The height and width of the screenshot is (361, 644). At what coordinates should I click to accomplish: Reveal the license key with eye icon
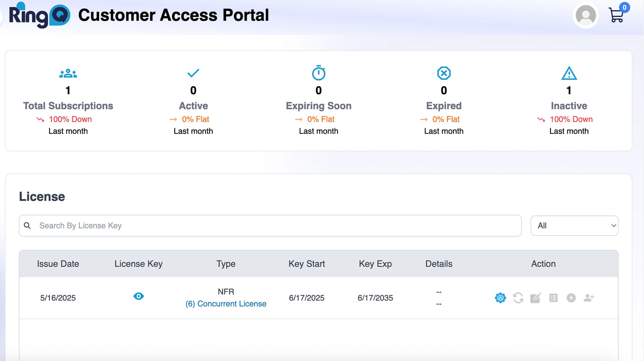tap(139, 296)
